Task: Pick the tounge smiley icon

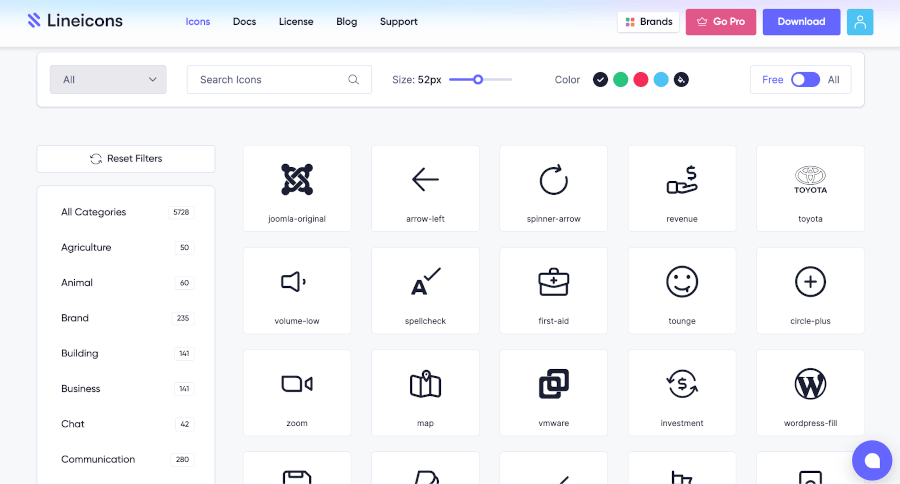Action: [x=682, y=291]
